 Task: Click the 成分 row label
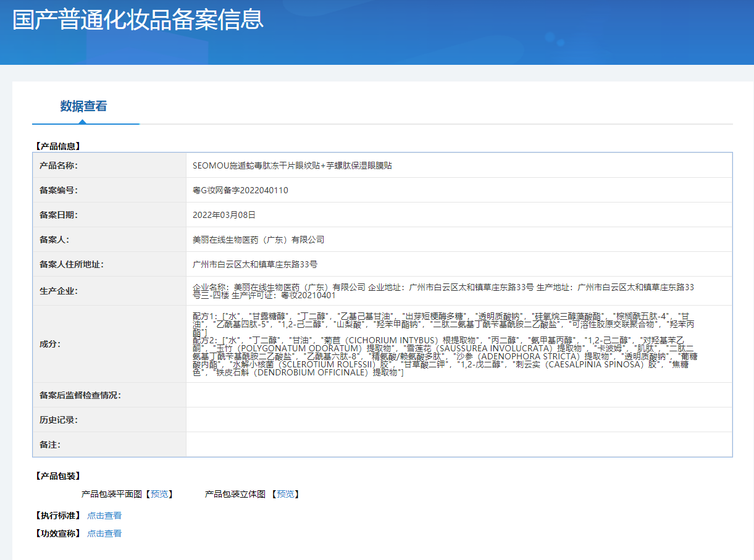coord(50,344)
